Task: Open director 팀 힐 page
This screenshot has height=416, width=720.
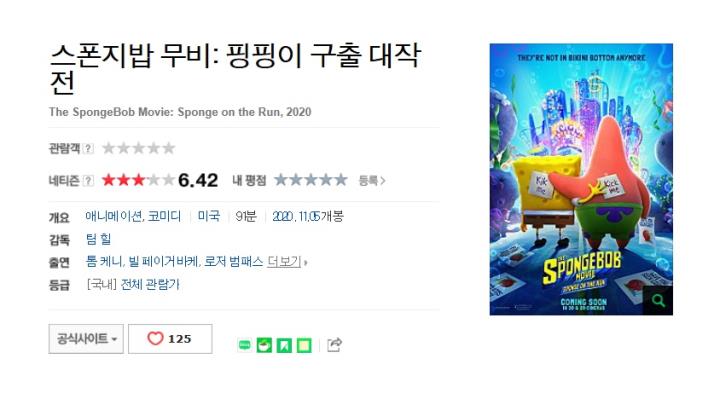Action: [98, 239]
